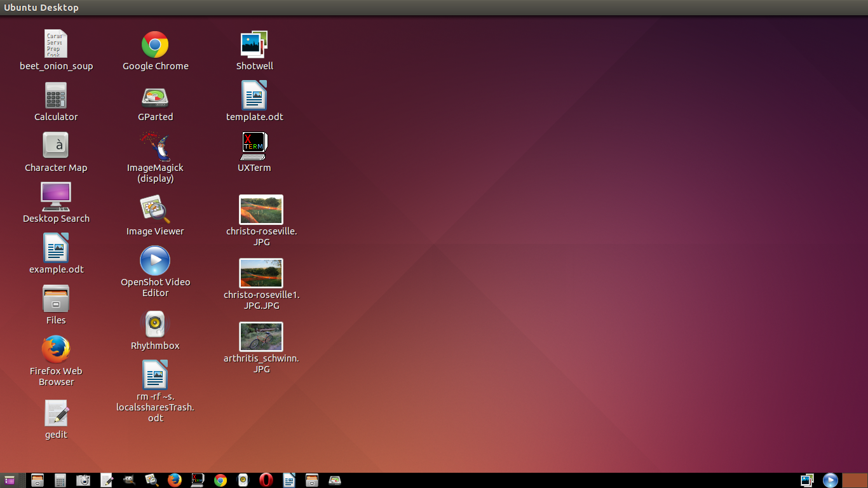Select OpenShot Video Editor desktop icon
The height and width of the screenshot is (488, 868).
click(x=155, y=261)
